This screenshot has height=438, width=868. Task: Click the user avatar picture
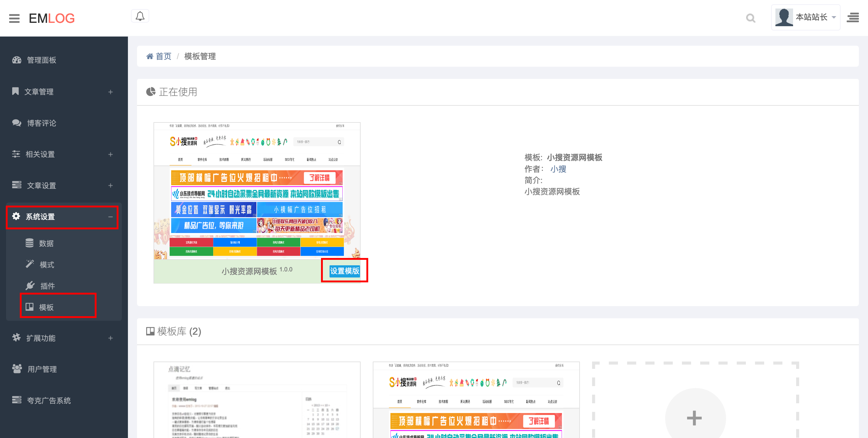pyautogui.click(x=784, y=17)
